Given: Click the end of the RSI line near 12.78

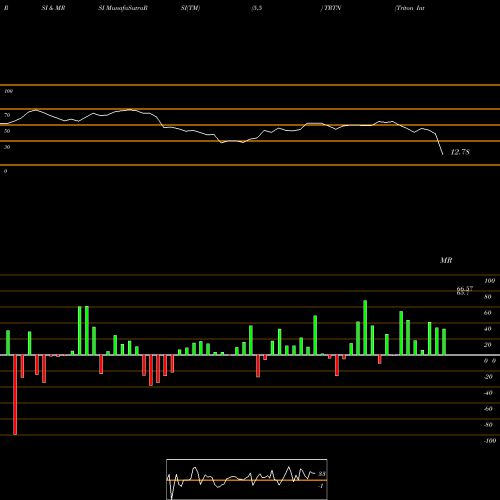Looking at the screenshot, I should pyautogui.click(x=443, y=154).
